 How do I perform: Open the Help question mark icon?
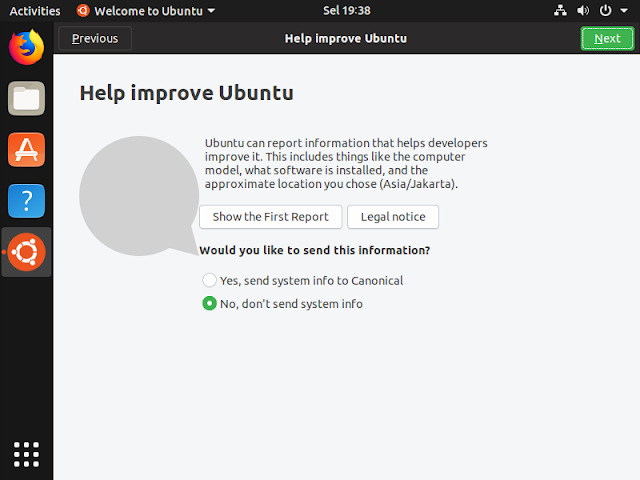(27, 201)
